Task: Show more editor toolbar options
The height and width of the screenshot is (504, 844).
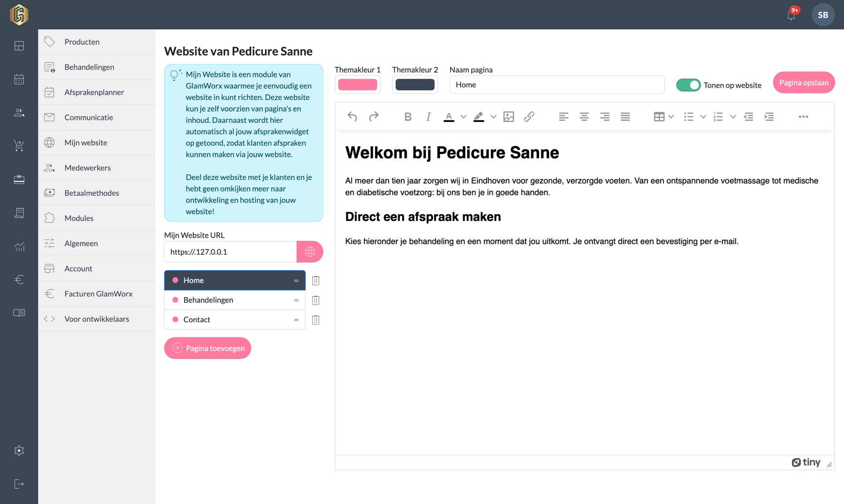Action: click(x=803, y=117)
